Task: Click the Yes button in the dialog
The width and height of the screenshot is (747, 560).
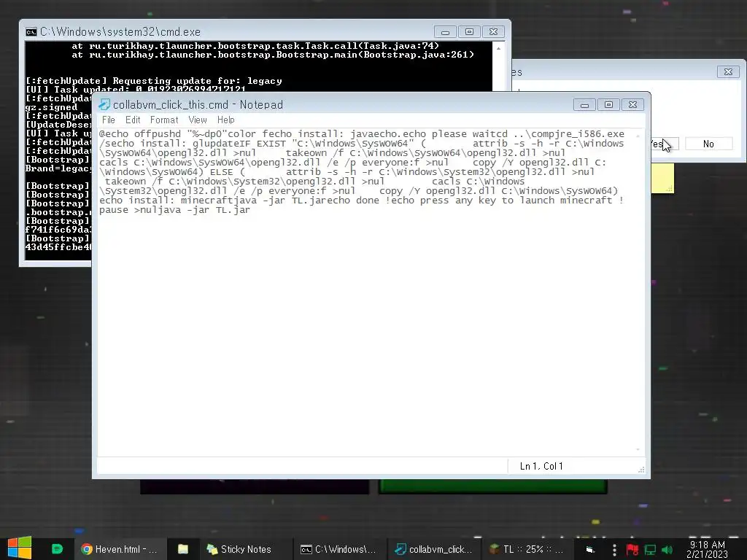Action: pos(664,144)
